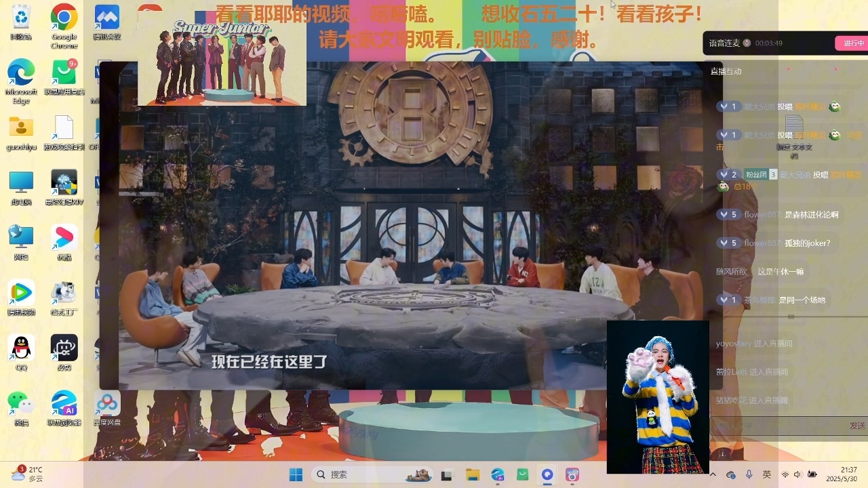The height and width of the screenshot is (488, 868).
Task: Open the This PC desktop icon
Action: click(21, 188)
